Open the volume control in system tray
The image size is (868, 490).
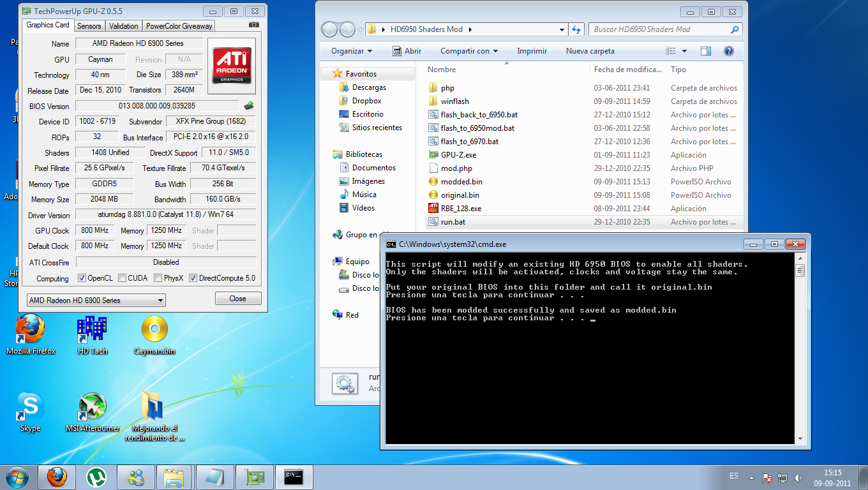pos(798,477)
